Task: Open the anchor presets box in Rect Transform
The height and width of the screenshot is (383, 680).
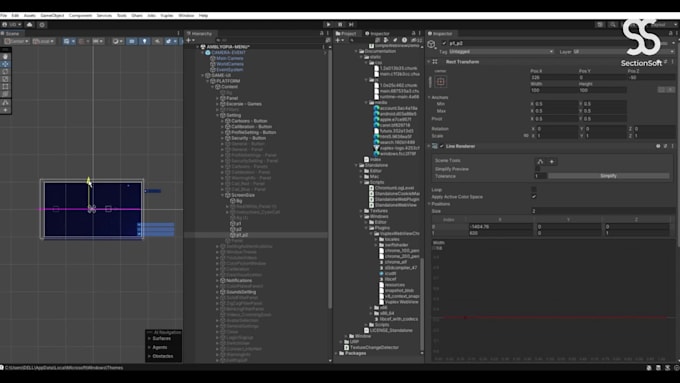Action: click(x=441, y=82)
